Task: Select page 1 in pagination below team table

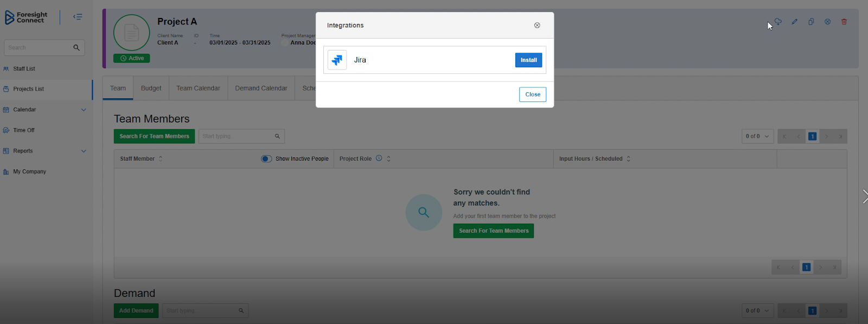Action: pyautogui.click(x=806, y=267)
